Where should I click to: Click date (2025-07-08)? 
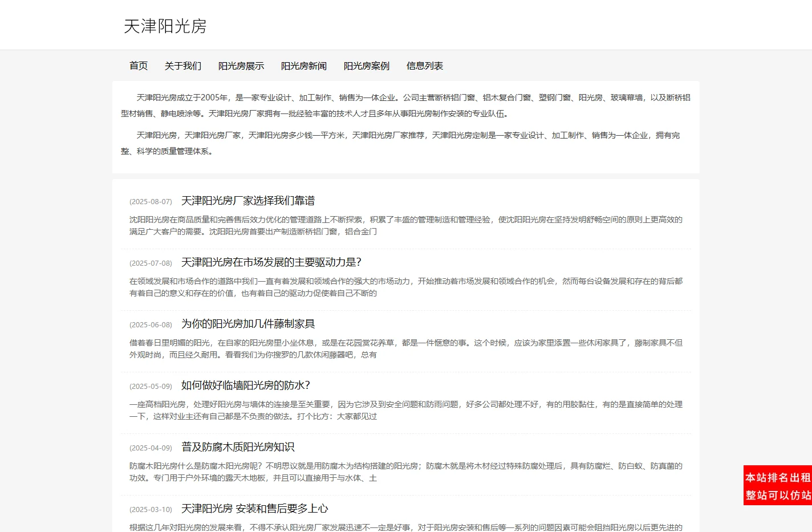151,263
